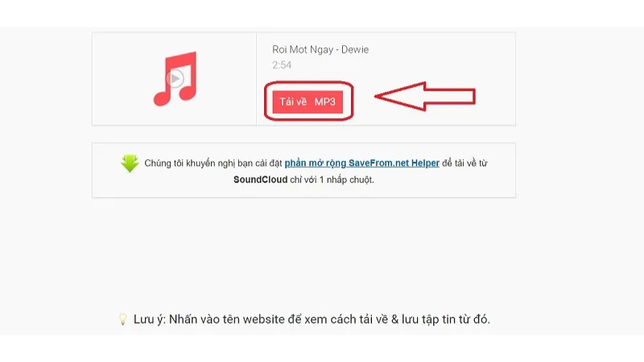Click the yellow lightbulb tip icon

(123, 319)
